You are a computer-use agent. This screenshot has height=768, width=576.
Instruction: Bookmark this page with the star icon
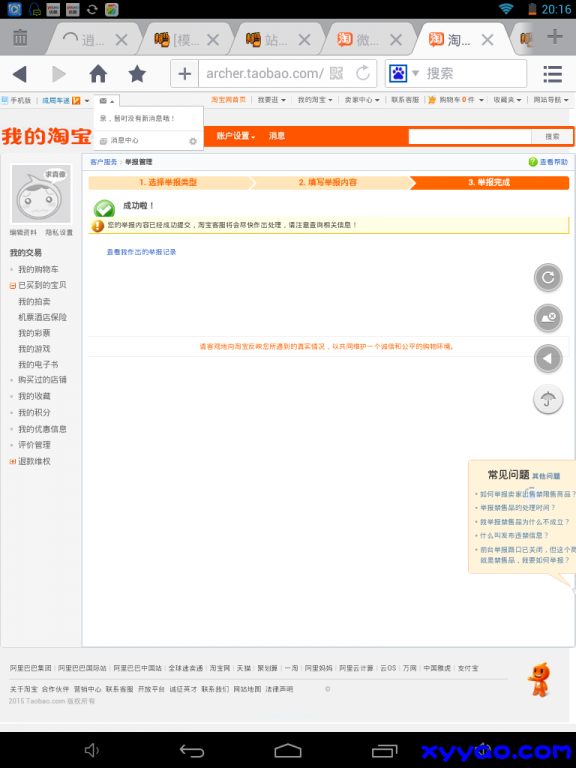click(x=137, y=74)
